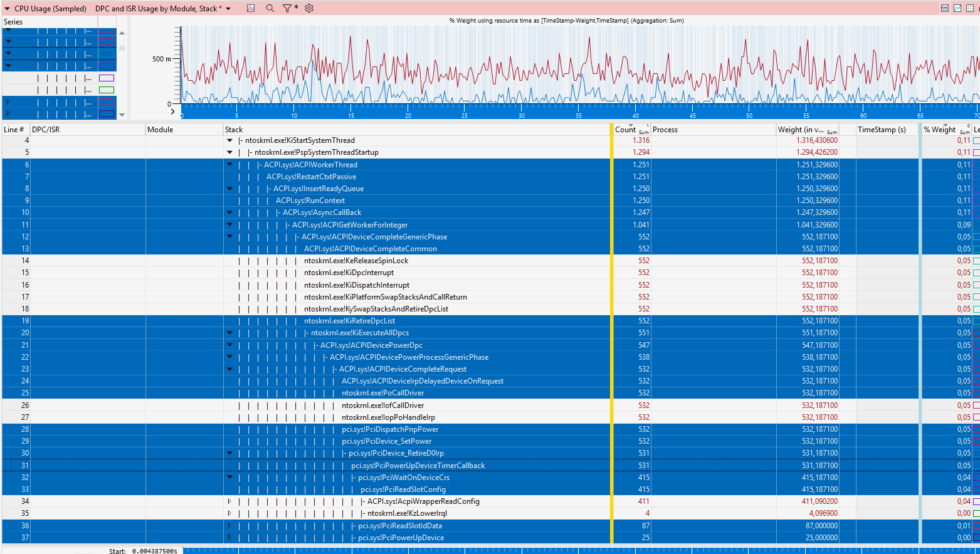Image resolution: width=980 pixels, height=554 pixels.
Task: Switch to graph and table display
Action: [x=945, y=8]
